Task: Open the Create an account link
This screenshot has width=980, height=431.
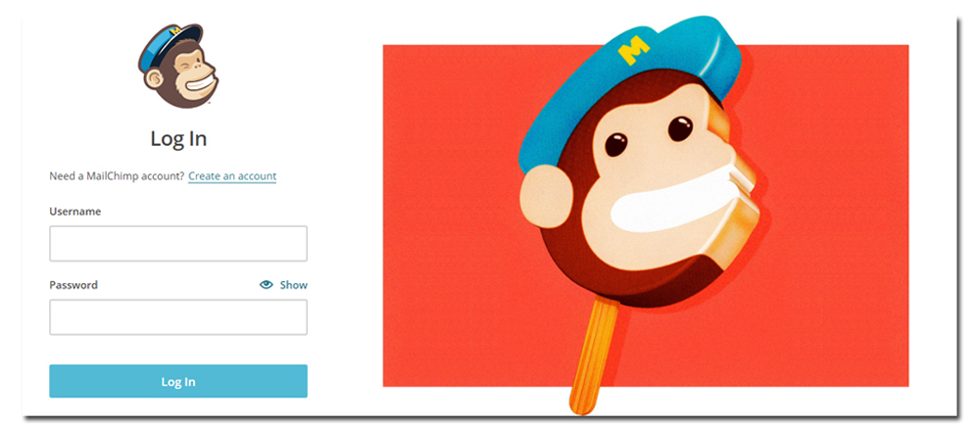Action: (x=232, y=176)
